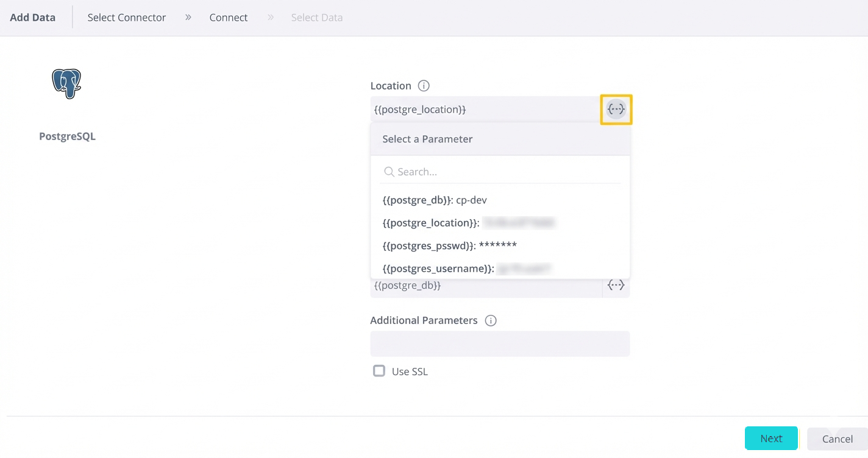Choose the {{postgre_db}}: cp-dev parameter
This screenshot has width=868, height=458.
pos(435,200)
